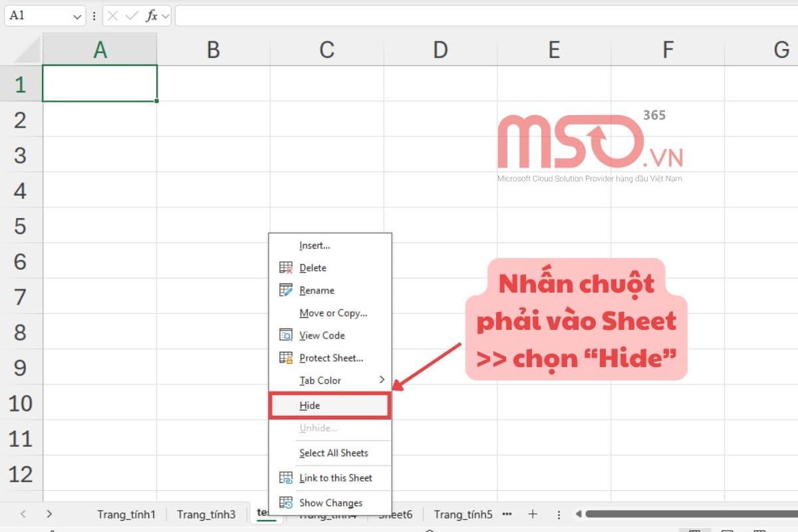
Task: Click the Enter checkmark in formula bar
Action: (x=132, y=15)
